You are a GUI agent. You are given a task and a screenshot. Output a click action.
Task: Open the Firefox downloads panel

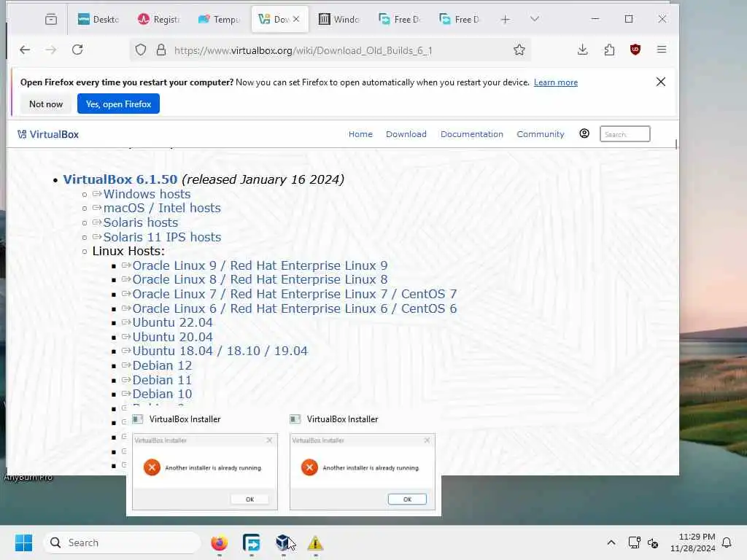(582, 50)
